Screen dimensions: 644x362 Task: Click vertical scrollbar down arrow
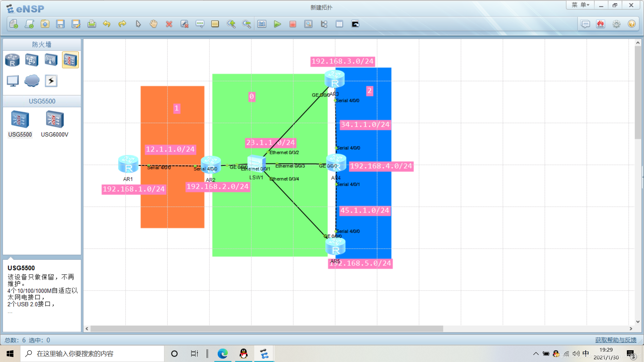(638, 321)
